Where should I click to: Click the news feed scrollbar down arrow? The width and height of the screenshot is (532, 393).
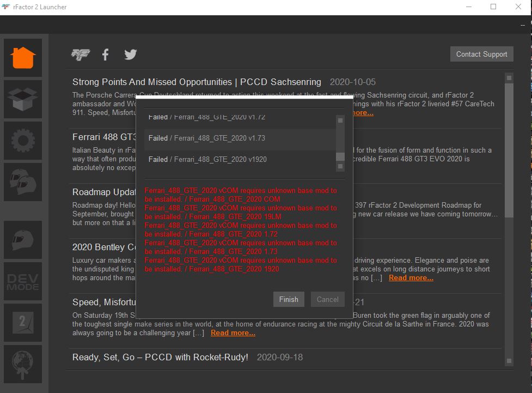click(x=509, y=360)
